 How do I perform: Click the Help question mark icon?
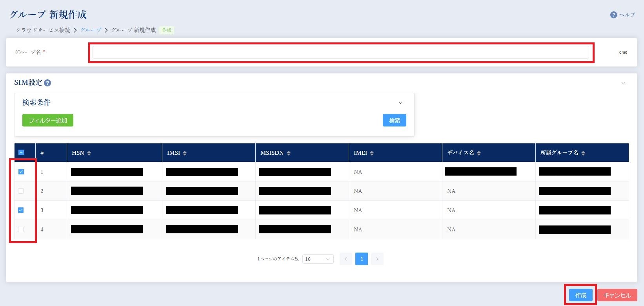click(613, 15)
